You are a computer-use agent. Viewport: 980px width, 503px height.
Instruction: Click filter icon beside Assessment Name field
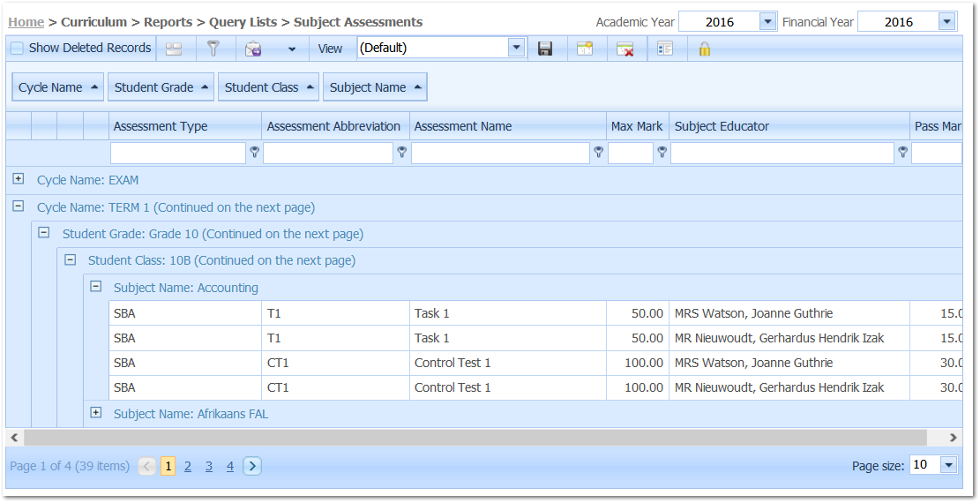tap(598, 152)
